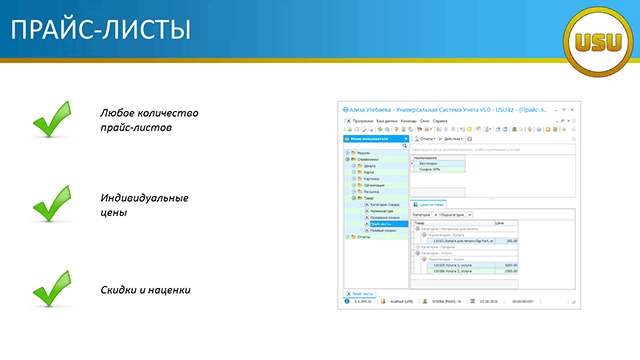Click the calendar icon in the status bar
This screenshot has width=640, height=360.
point(472,301)
